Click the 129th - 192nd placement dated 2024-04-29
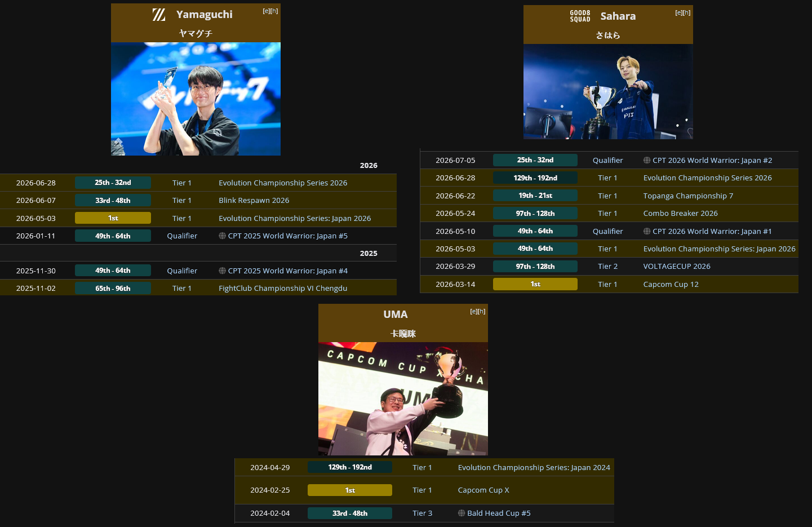This screenshot has width=812, height=527. tap(350, 467)
